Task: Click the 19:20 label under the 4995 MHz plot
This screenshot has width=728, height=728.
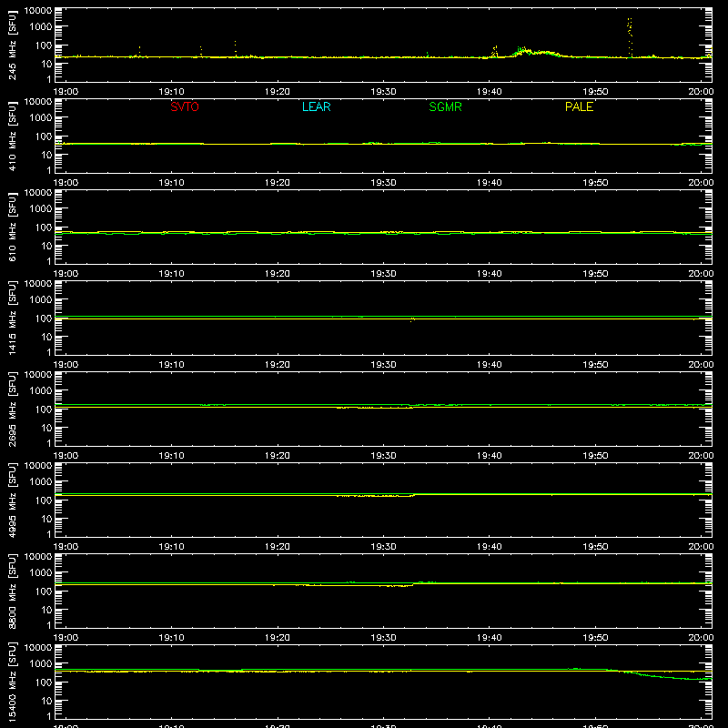Action: pos(278,547)
